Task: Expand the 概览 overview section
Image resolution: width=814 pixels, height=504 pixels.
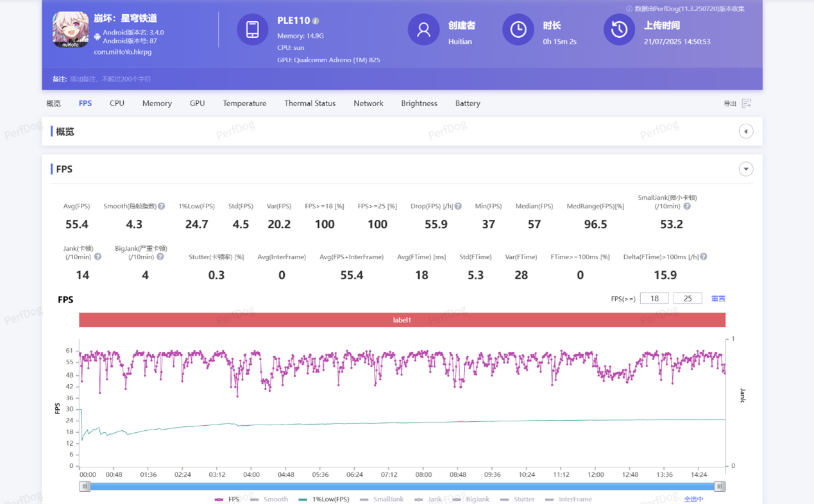Action: (x=745, y=131)
